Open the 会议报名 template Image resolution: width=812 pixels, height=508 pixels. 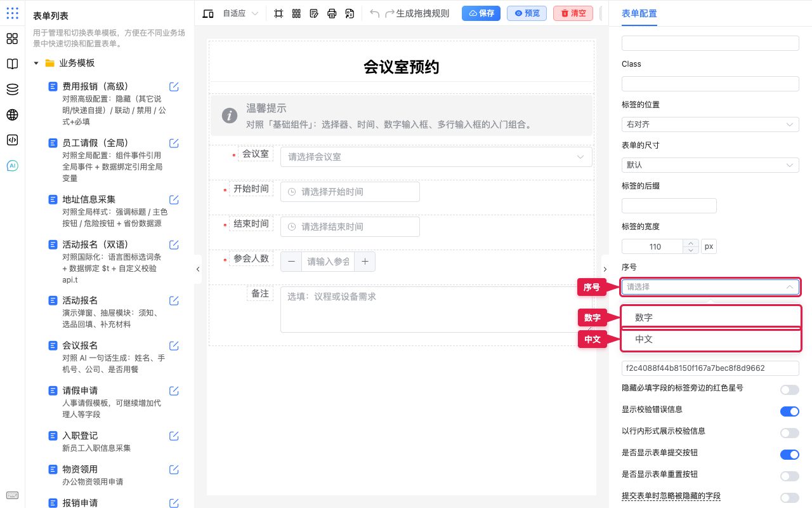[80, 345]
